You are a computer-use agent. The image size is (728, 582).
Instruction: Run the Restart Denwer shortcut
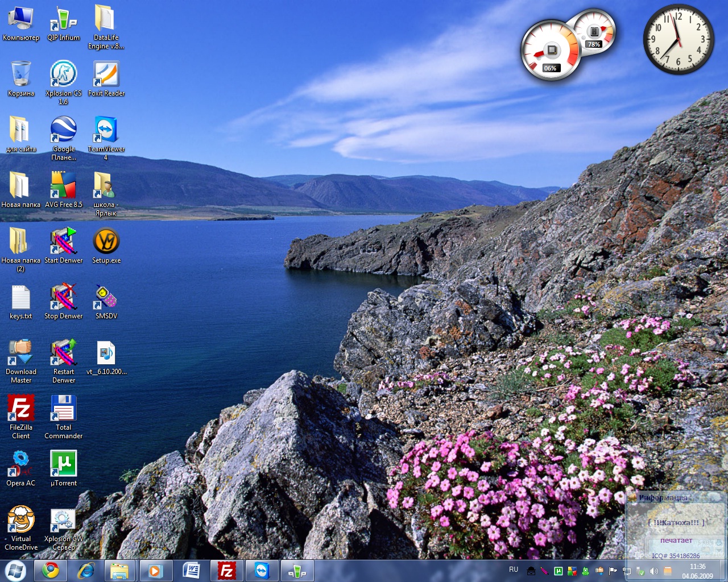coord(64,361)
